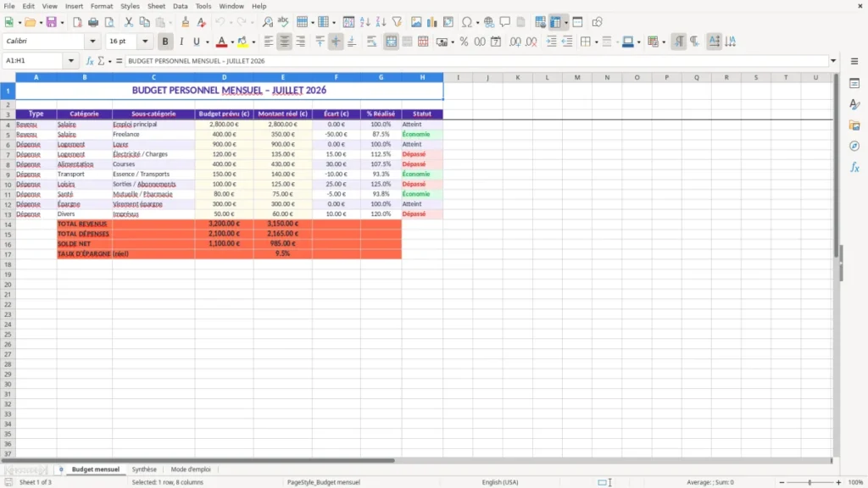Switch to the Mode d'emploi sheet tab
The height and width of the screenshot is (488, 868).
[191, 469]
